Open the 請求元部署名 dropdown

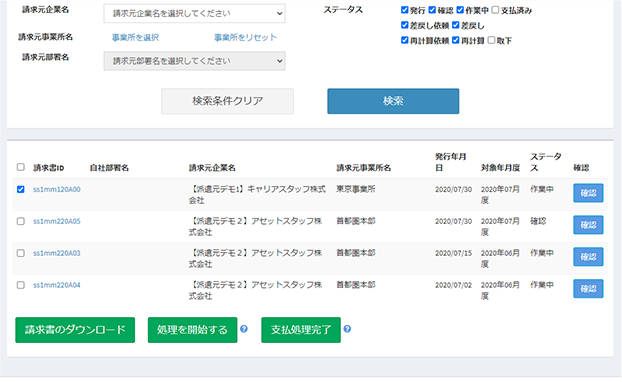194,61
